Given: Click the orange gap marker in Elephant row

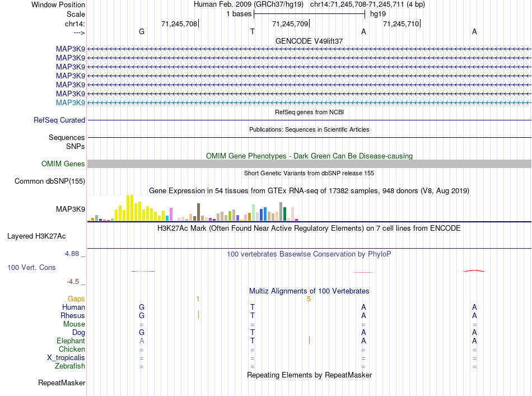Looking at the screenshot, I should (309, 340).
